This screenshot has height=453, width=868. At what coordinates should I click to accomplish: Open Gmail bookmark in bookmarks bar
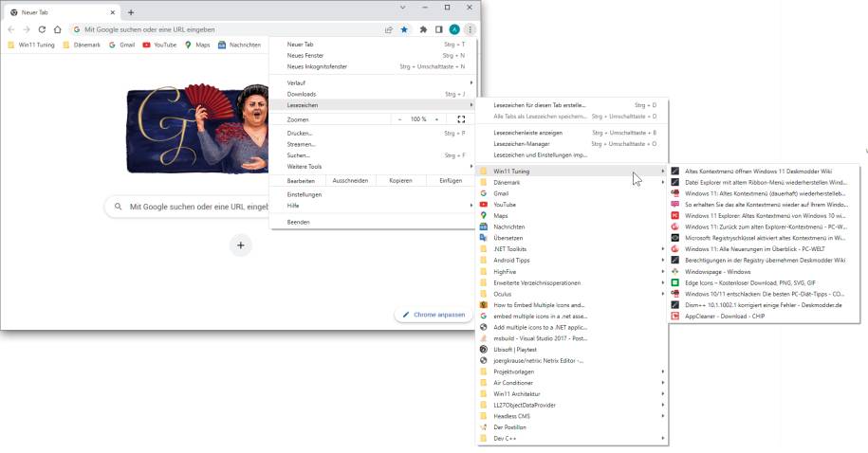pos(121,45)
